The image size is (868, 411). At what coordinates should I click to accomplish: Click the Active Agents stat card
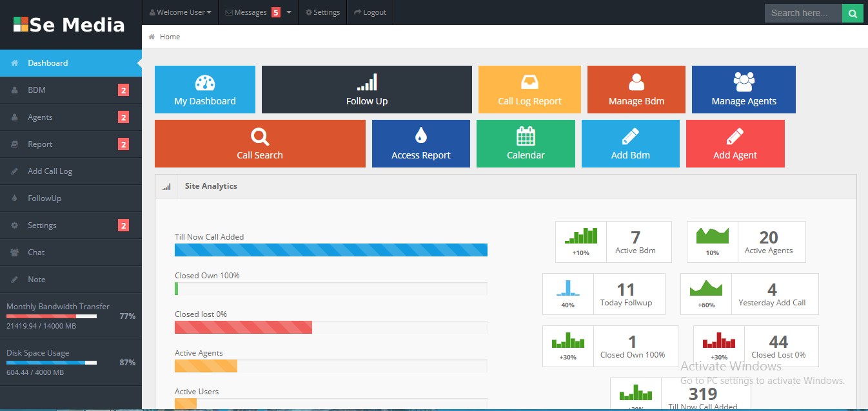[746, 242]
